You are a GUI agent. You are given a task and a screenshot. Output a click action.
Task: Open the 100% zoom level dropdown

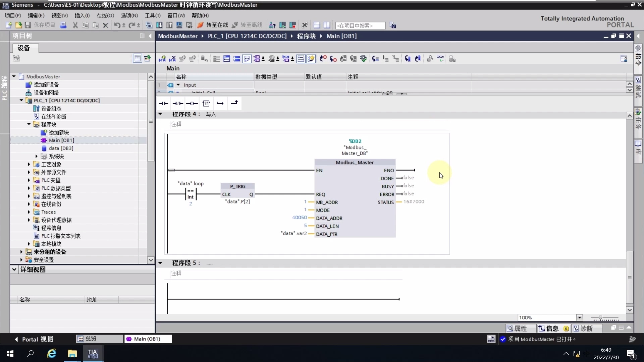click(x=579, y=317)
